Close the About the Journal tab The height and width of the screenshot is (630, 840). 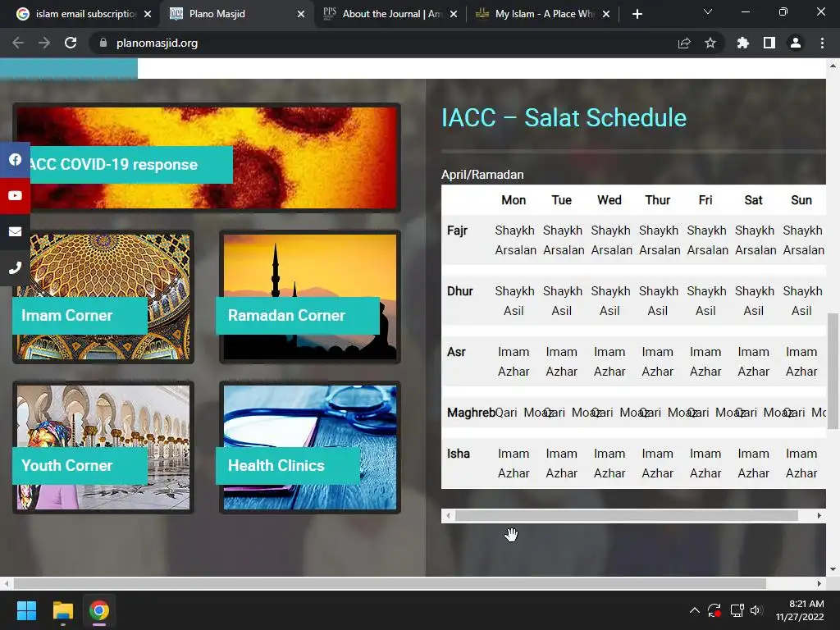454,14
